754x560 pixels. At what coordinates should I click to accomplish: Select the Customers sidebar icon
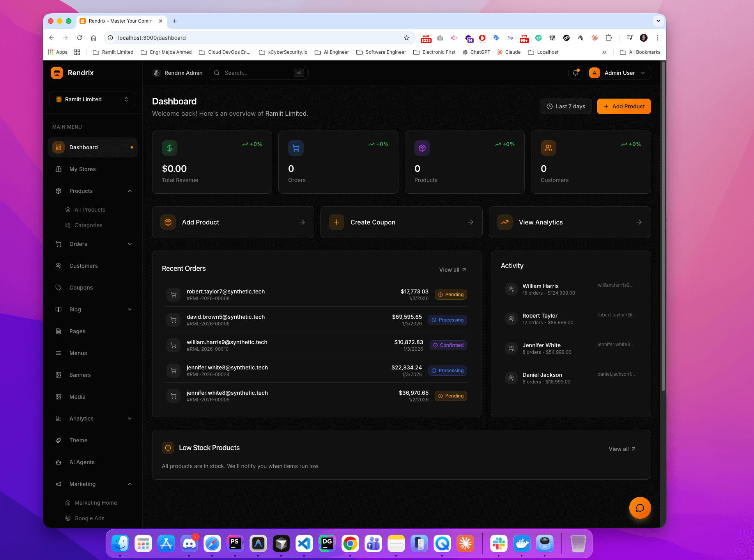(x=58, y=265)
